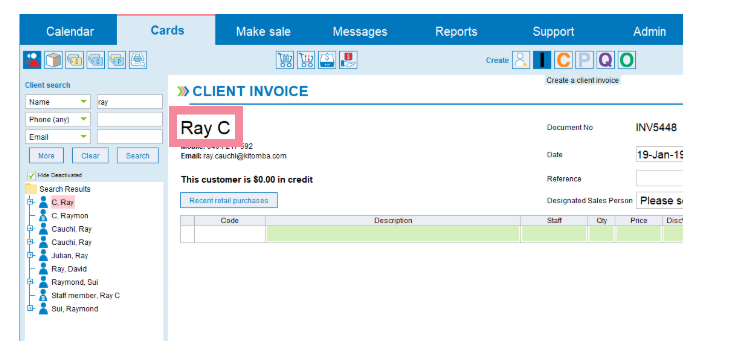The height and width of the screenshot is (363, 750).
Task: Click the Search Results folder icon
Action: 31,188
